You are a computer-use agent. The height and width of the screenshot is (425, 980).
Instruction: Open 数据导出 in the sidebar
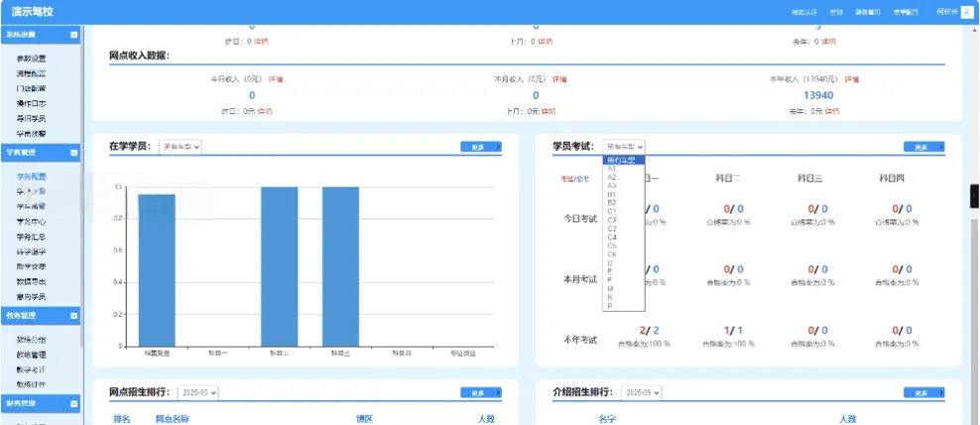click(32, 282)
